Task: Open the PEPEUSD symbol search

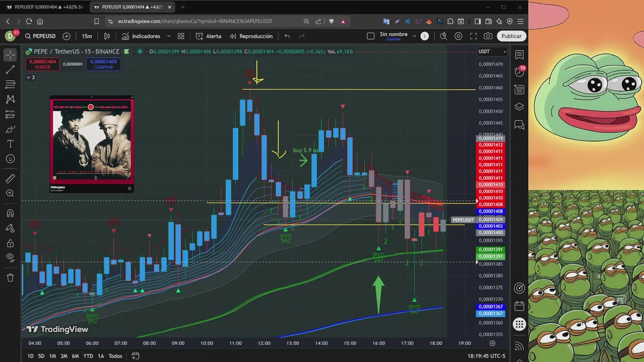Action: click(40, 36)
